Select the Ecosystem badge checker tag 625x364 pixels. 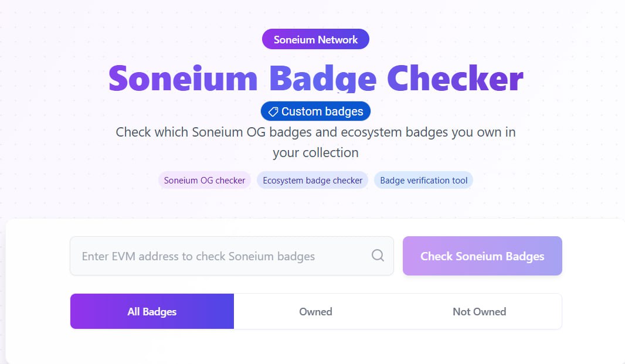click(x=312, y=180)
